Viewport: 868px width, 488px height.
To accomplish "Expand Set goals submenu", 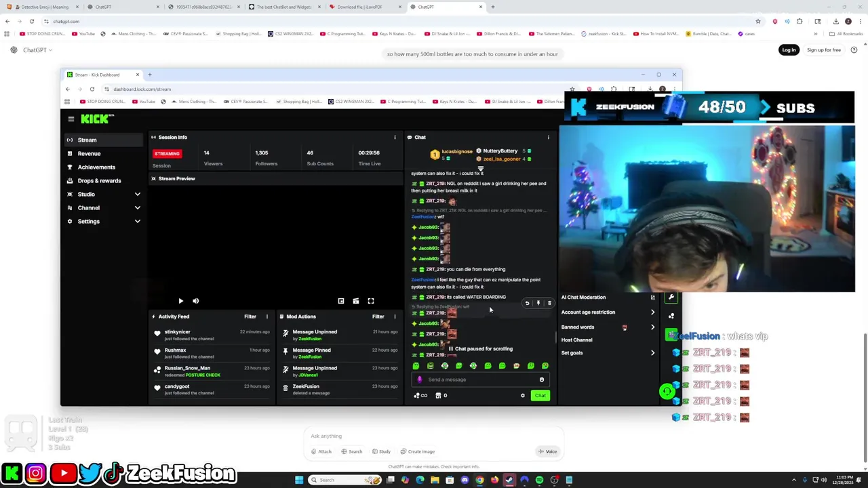I will [652, 353].
